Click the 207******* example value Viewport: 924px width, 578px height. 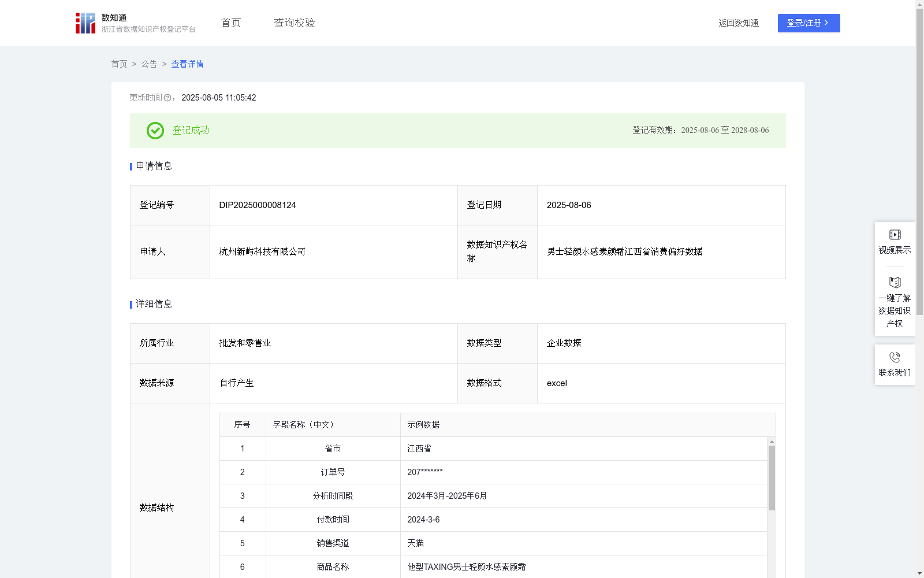425,472
